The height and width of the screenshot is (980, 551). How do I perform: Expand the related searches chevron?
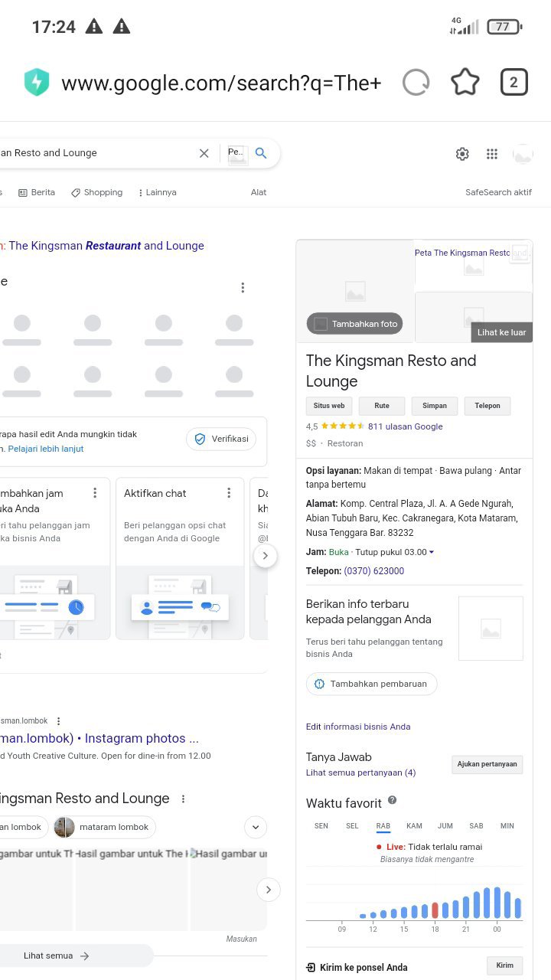256,827
